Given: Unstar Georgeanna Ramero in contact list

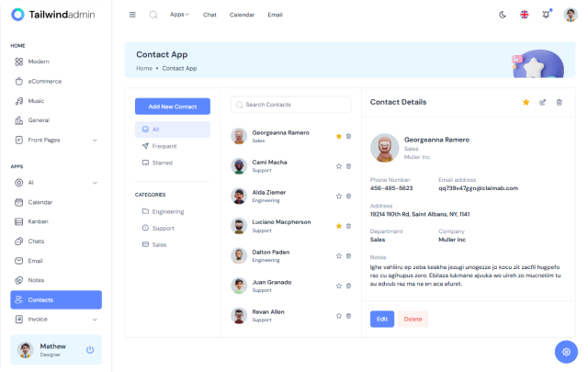Looking at the screenshot, I should [338, 136].
